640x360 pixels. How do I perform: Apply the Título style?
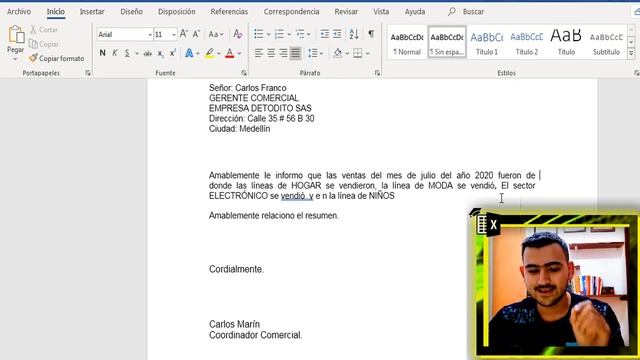pyautogui.click(x=566, y=42)
